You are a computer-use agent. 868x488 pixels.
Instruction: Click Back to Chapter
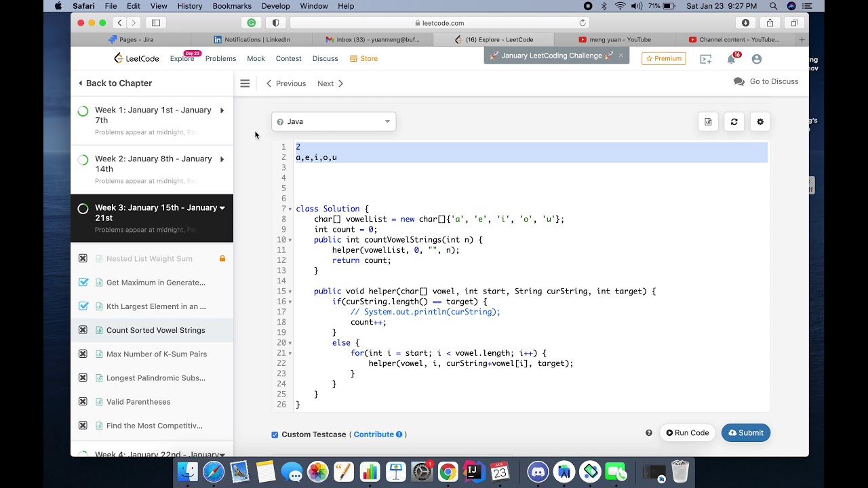pyautogui.click(x=115, y=83)
